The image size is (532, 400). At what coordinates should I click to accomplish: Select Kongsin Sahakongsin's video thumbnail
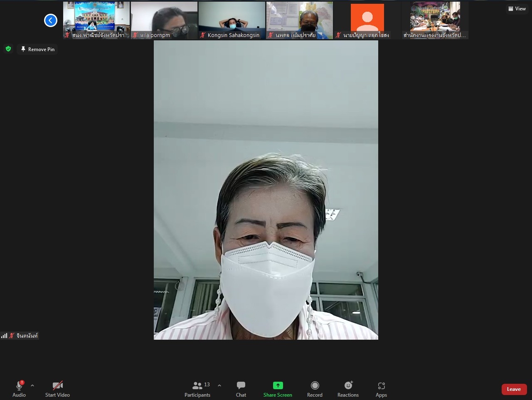click(x=232, y=20)
